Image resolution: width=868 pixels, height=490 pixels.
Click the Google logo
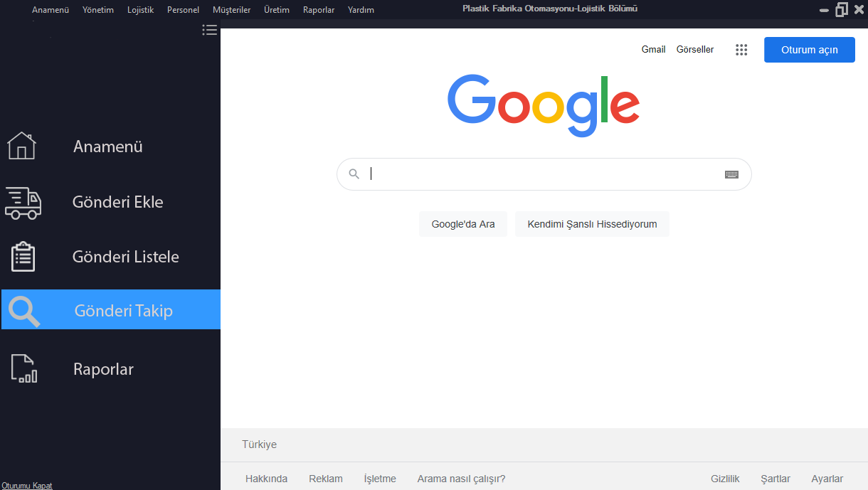click(544, 105)
